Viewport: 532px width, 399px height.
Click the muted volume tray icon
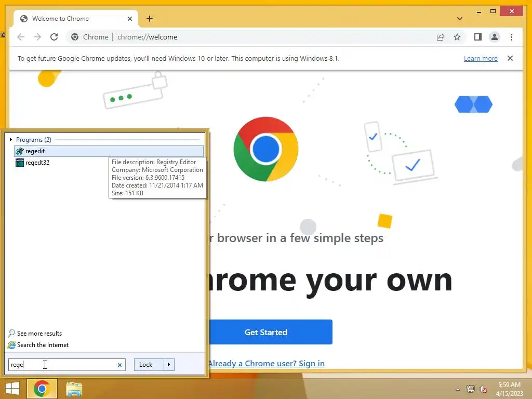483,389
